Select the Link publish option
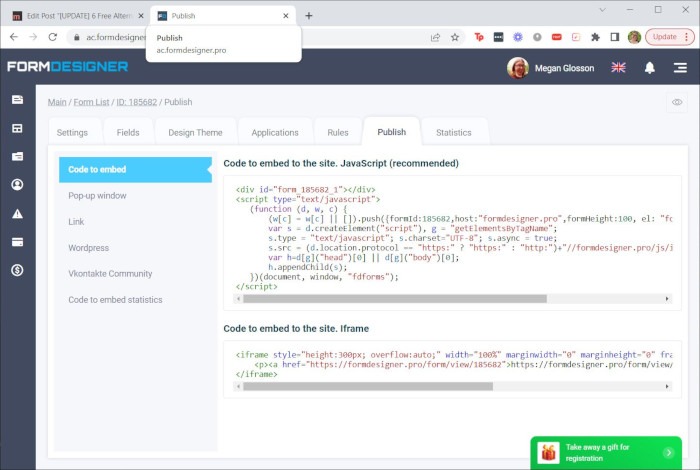700x470 pixels. pos(76,221)
